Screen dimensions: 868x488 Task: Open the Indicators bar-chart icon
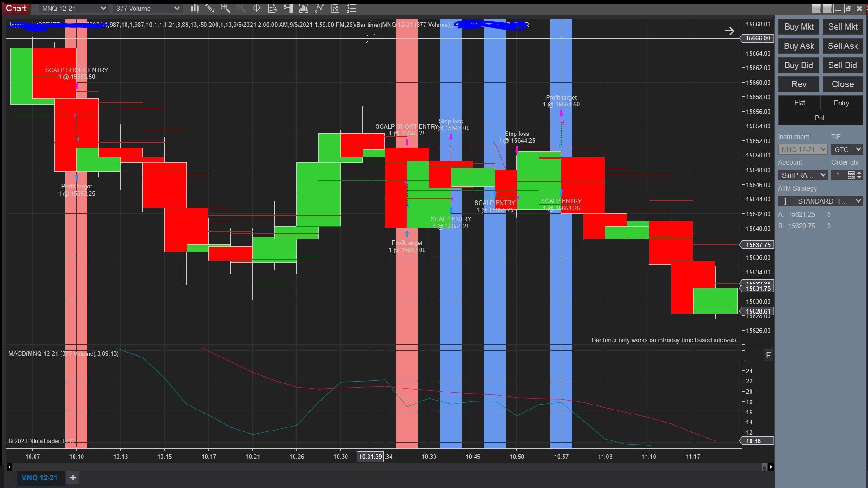(304, 8)
